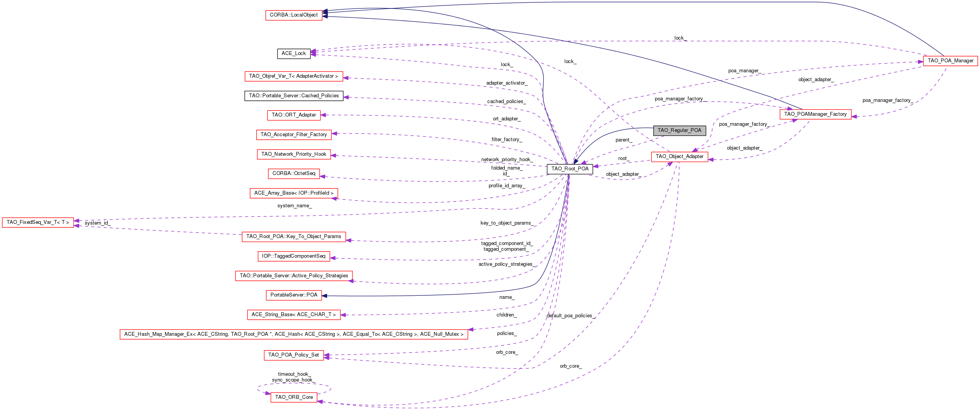Open the ACE_Lock class documentation
Viewport: 980px width, 410px height.
[294, 53]
